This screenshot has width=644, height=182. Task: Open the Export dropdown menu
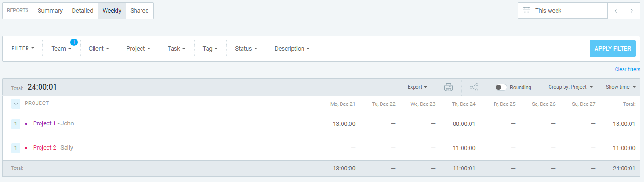pyautogui.click(x=417, y=87)
